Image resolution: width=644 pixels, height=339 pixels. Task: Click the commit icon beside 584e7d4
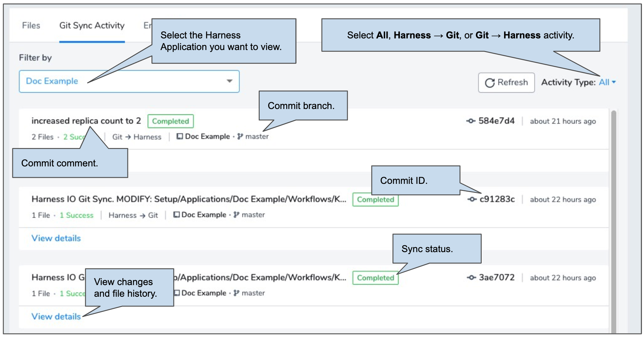pos(471,121)
